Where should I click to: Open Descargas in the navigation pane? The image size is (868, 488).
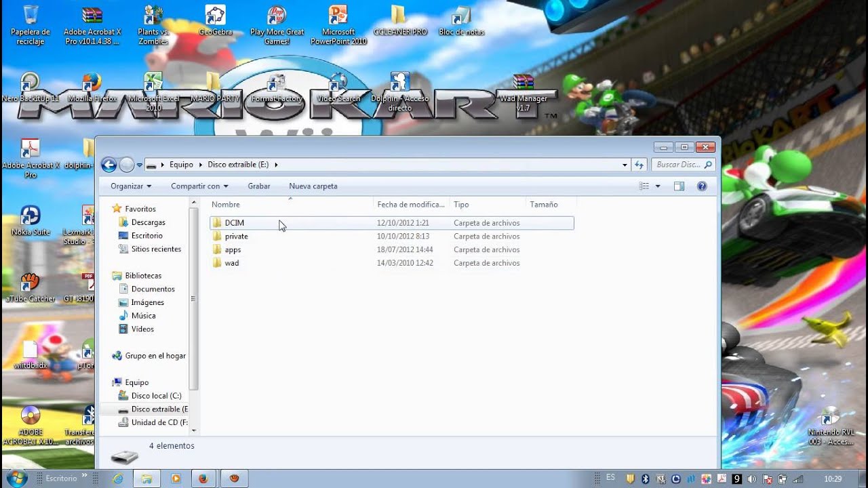148,222
